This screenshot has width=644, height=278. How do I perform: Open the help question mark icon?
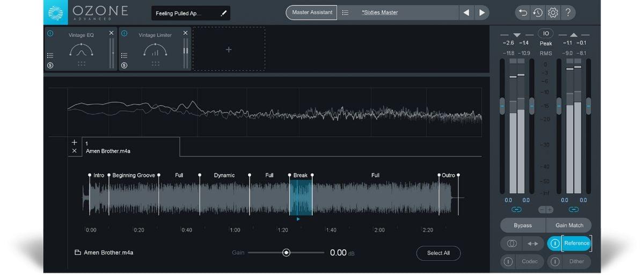point(568,12)
